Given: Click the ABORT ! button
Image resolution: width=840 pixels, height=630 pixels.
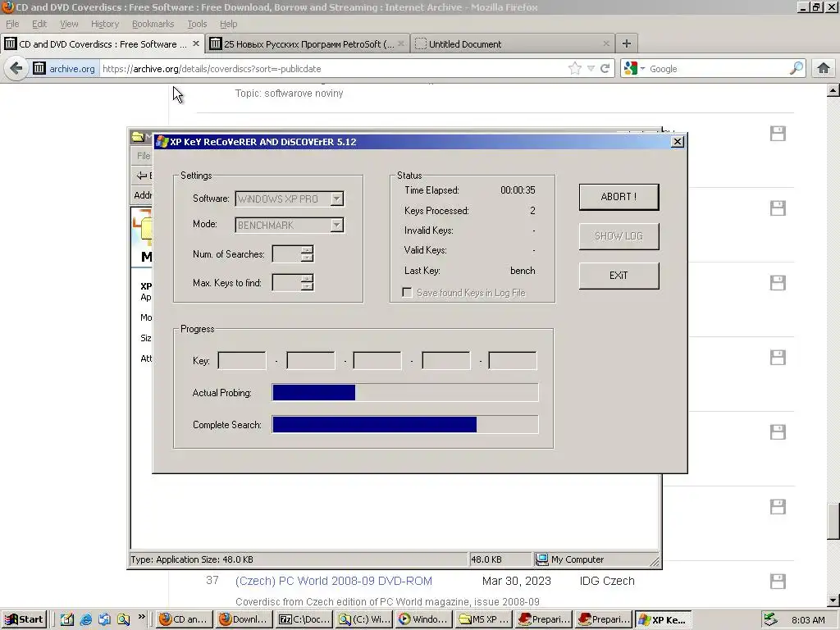Looking at the screenshot, I should 619,197.
